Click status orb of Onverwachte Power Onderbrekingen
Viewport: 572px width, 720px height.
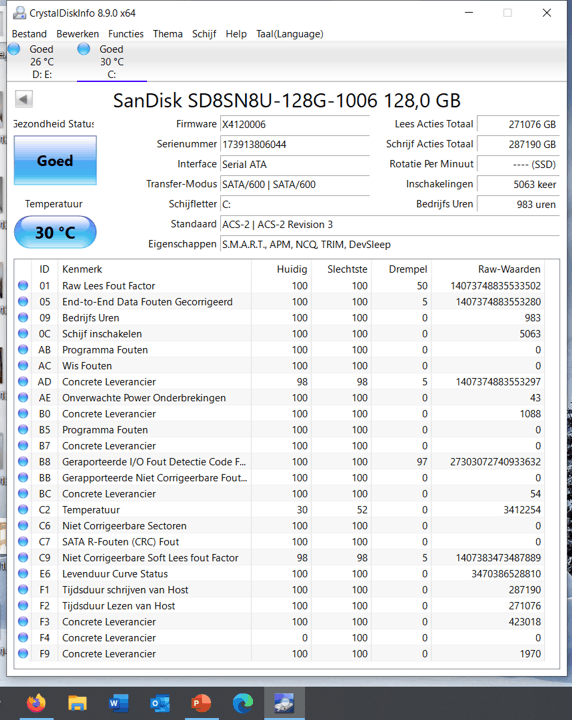coord(23,398)
